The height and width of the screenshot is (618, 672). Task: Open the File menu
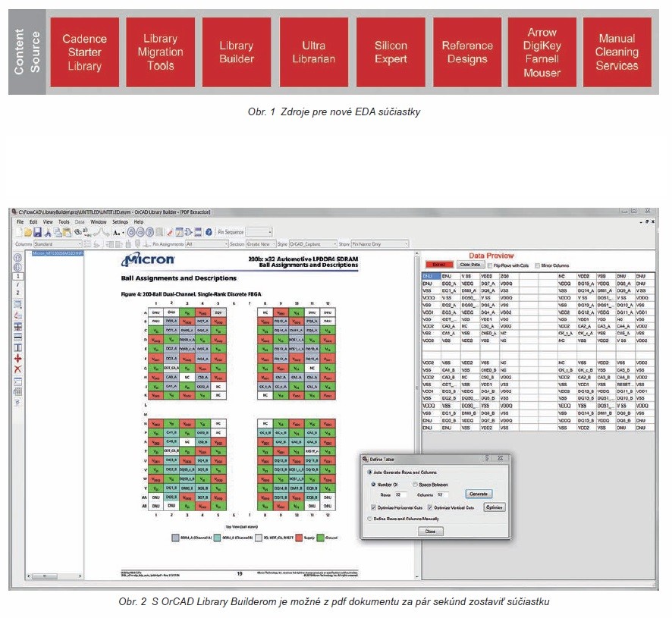(x=20, y=221)
